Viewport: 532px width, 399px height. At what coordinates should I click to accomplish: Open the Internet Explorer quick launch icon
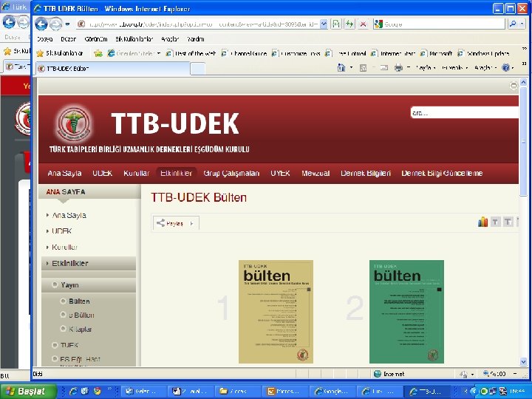tap(72, 391)
